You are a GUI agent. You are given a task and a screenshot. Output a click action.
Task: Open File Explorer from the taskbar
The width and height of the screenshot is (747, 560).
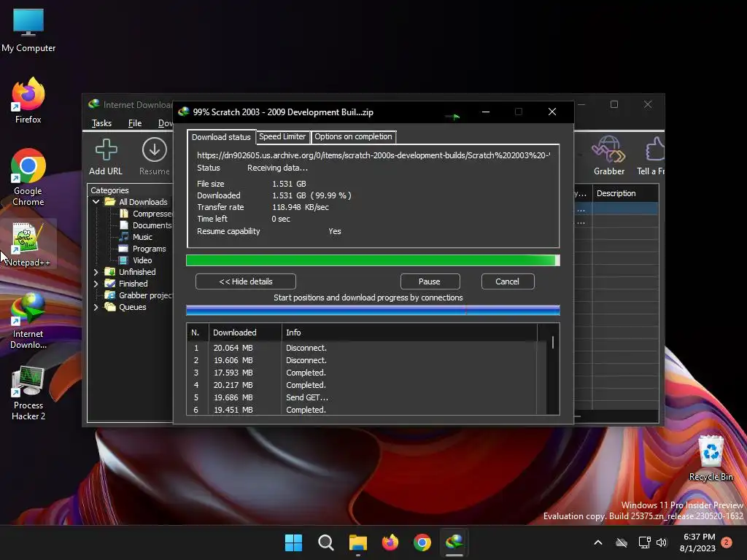coord(357,542)
